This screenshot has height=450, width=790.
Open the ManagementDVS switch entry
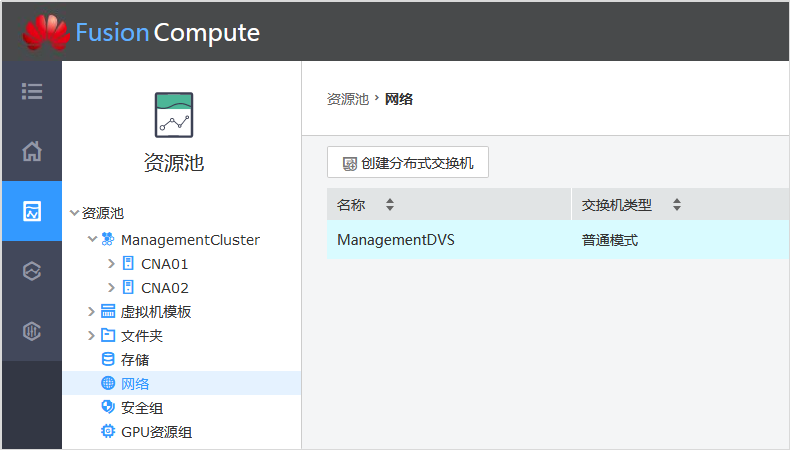click(x=396, y=240)
